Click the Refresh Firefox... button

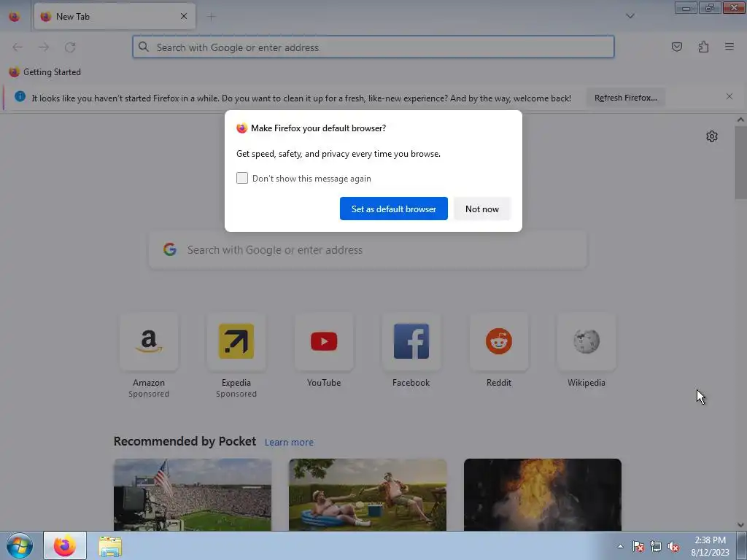(x=625, y=98)
